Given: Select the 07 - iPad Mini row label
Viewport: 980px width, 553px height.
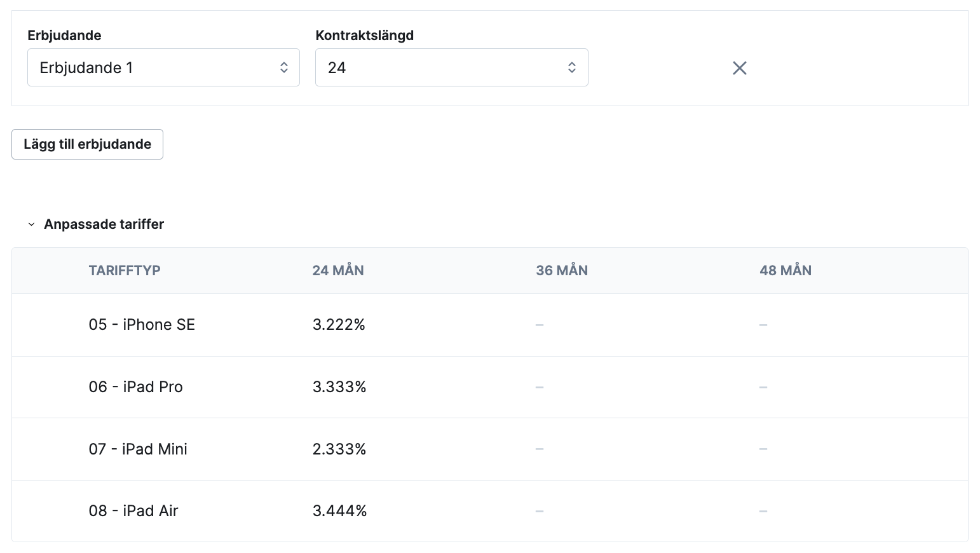Looking at the screenshot, I should 138,449.
